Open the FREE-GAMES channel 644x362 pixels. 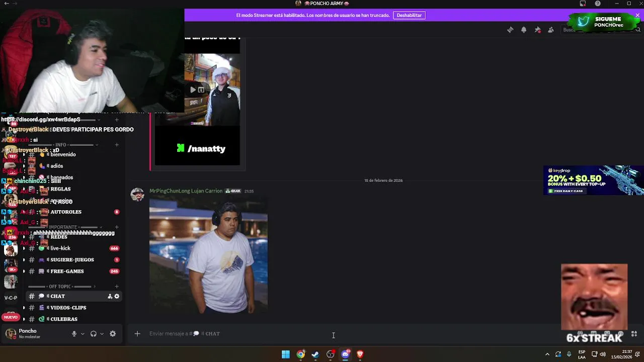pos(73,271)
